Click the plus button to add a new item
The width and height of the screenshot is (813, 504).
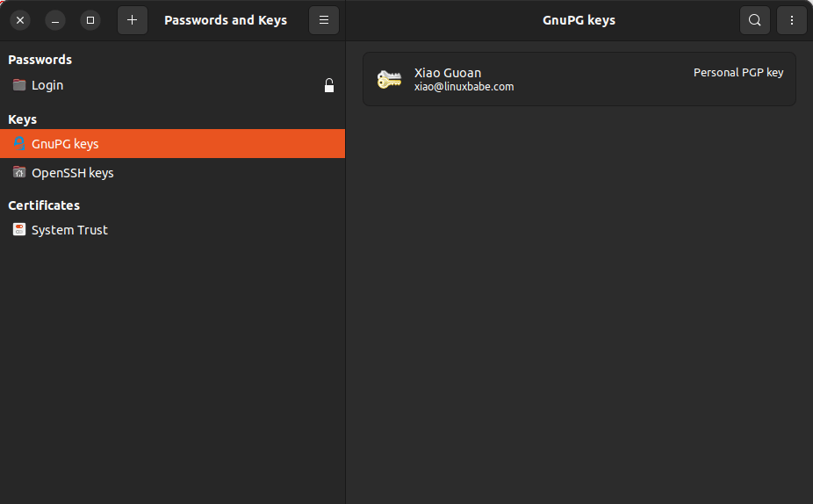[132, 20]
